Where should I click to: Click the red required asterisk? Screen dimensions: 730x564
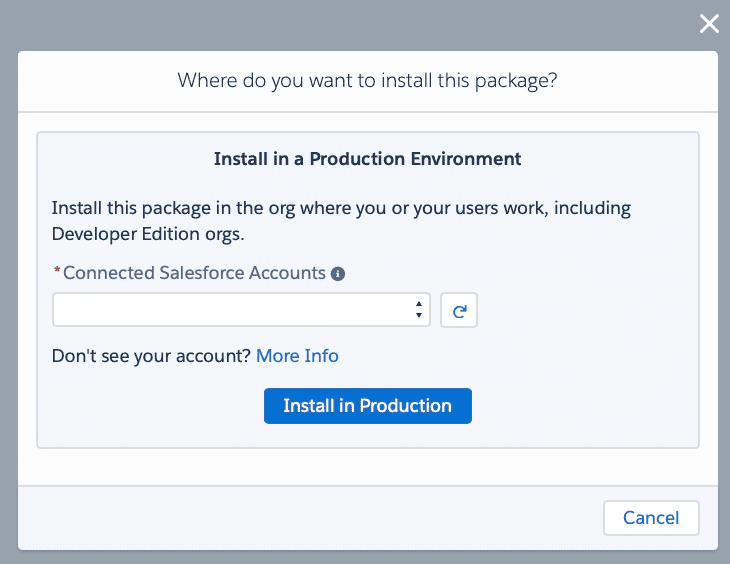pos(56,273)
